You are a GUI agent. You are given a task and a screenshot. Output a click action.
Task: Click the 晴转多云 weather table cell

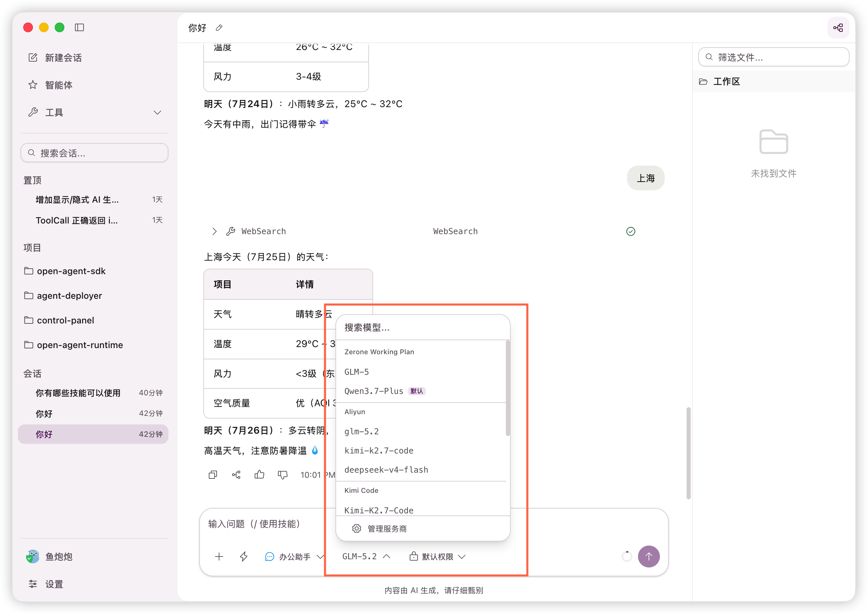314,314
